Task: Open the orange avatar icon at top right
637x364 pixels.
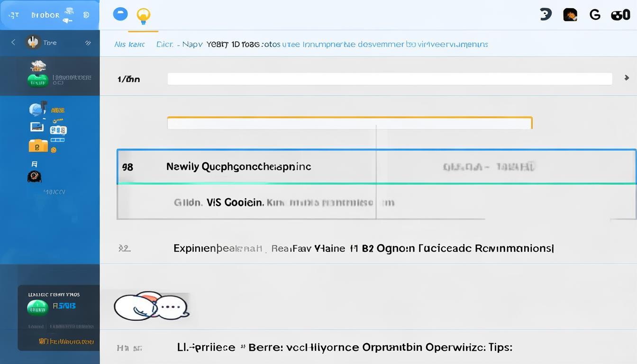Action: pos(570,15)
